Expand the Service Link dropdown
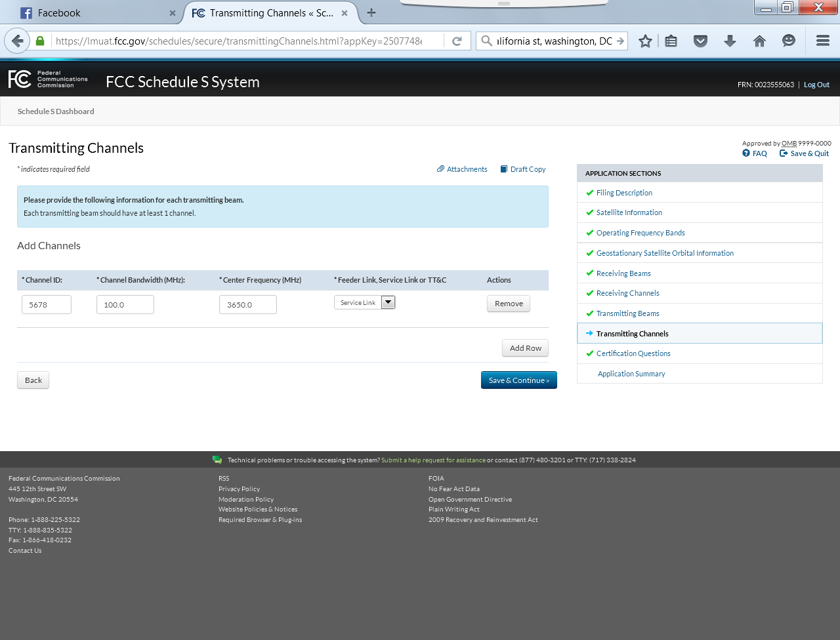The image size is (840, 640). (x=388, y=302)
